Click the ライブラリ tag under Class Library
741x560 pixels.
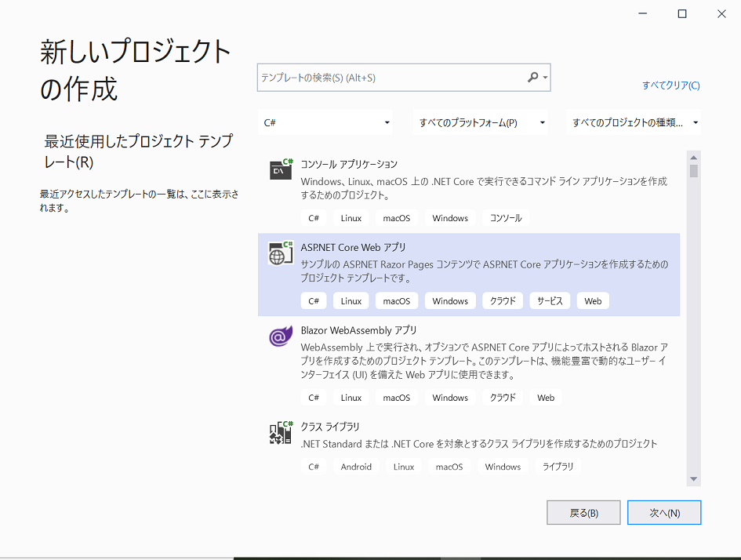click(x=558, y=467)
